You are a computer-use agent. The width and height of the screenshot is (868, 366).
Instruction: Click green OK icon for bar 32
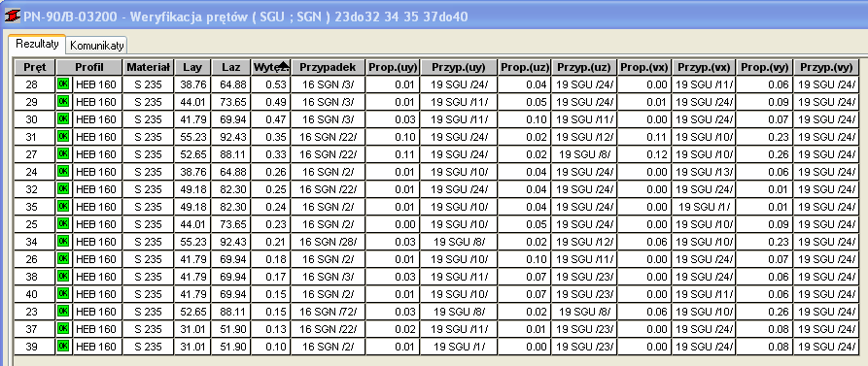click(x=63, y=188)
